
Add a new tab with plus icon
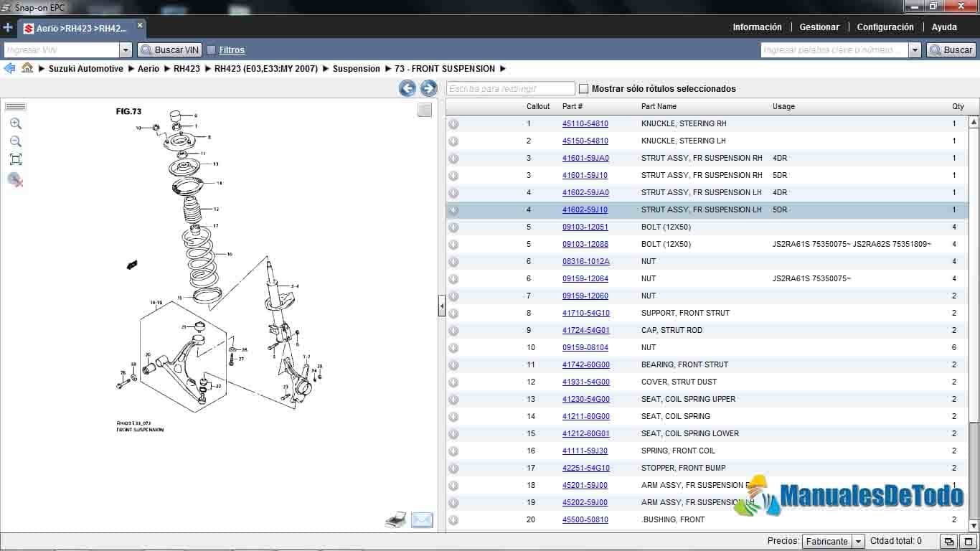click(x=8, y=28)
